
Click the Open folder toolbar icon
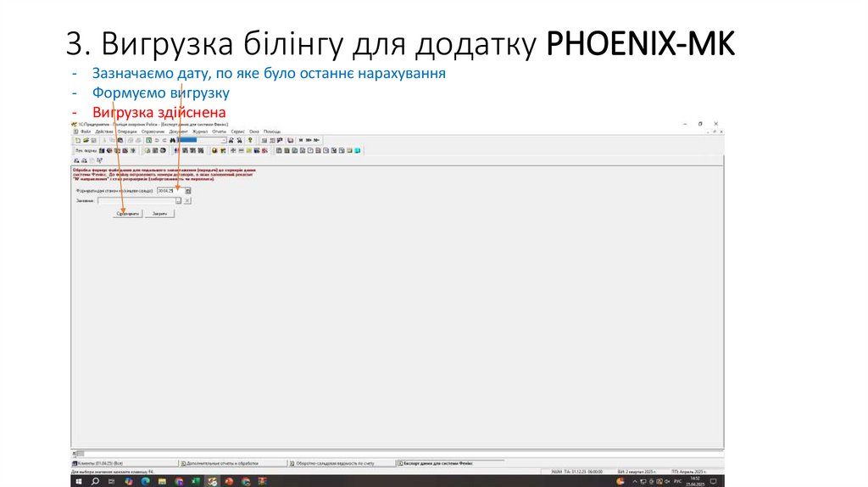pos(86,140)
